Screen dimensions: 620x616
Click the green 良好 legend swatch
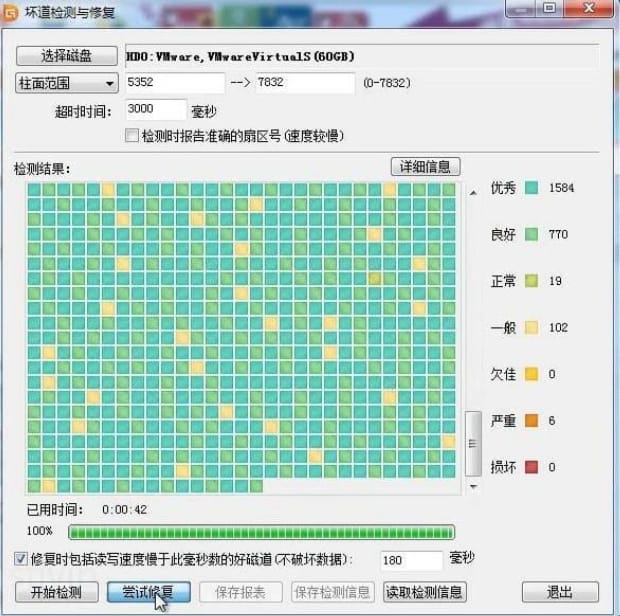(x=532, y=235)
